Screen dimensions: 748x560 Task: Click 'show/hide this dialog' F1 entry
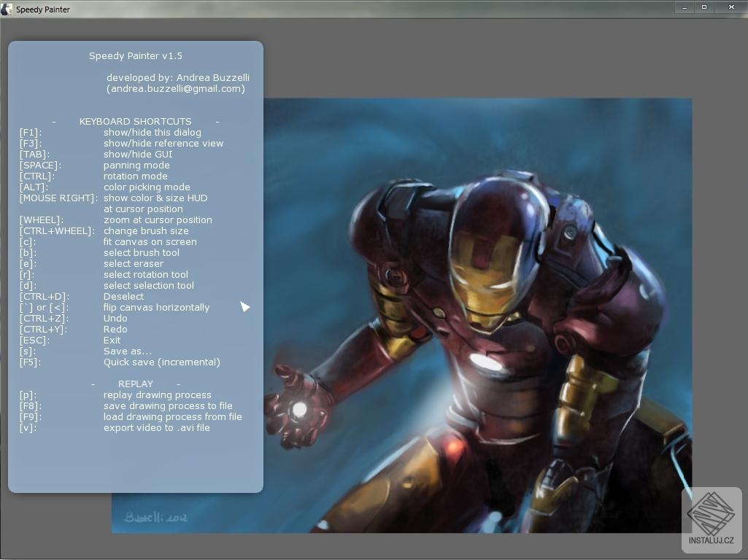pos(153,132)
